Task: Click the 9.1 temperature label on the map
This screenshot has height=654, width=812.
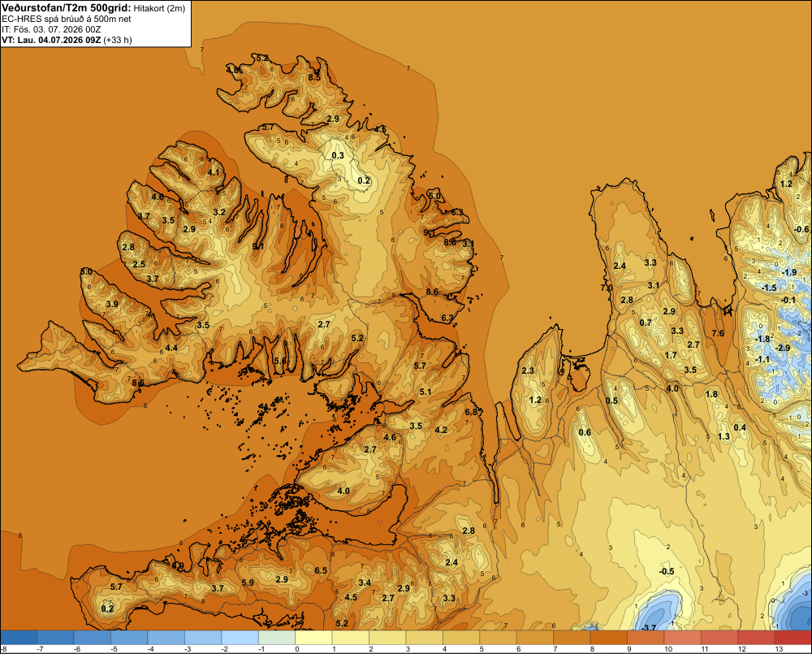Action: (x=258, y=246)
